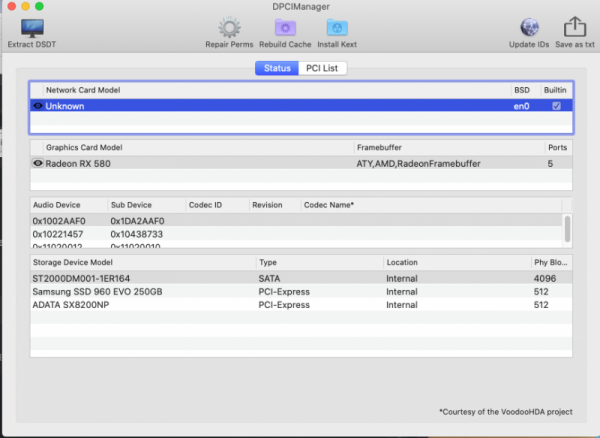Click the Save as txt icon
The height and width of the screenshot is (438, 600).
(575, 28)
